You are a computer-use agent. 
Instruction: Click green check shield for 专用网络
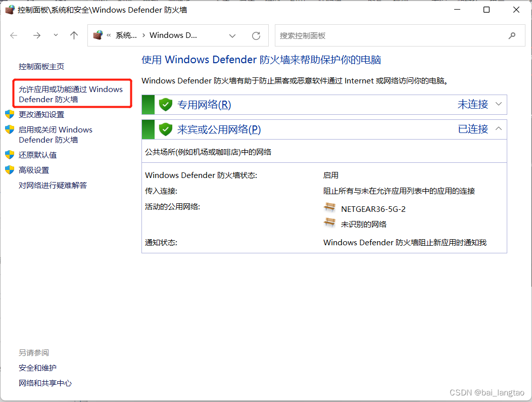click(x=166, y=105)
